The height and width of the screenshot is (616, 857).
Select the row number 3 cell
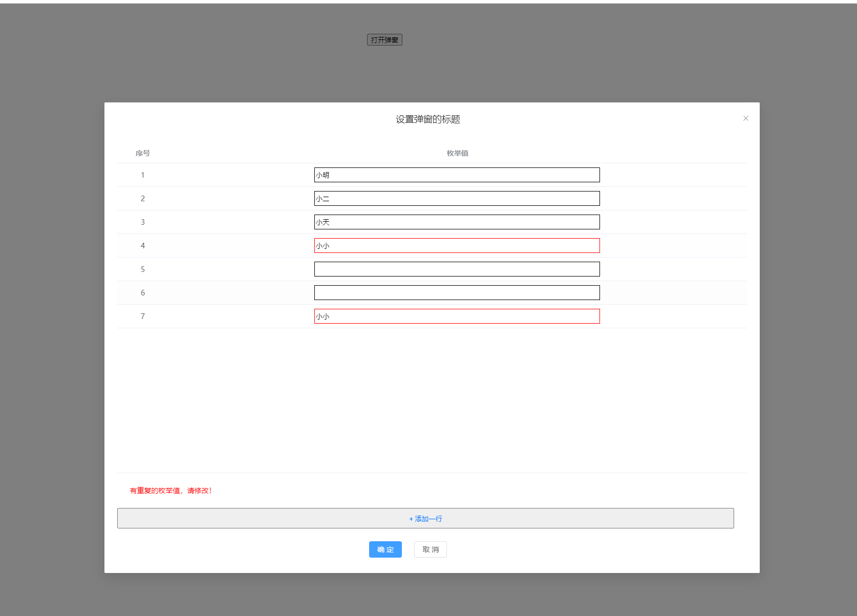(143, 222)
